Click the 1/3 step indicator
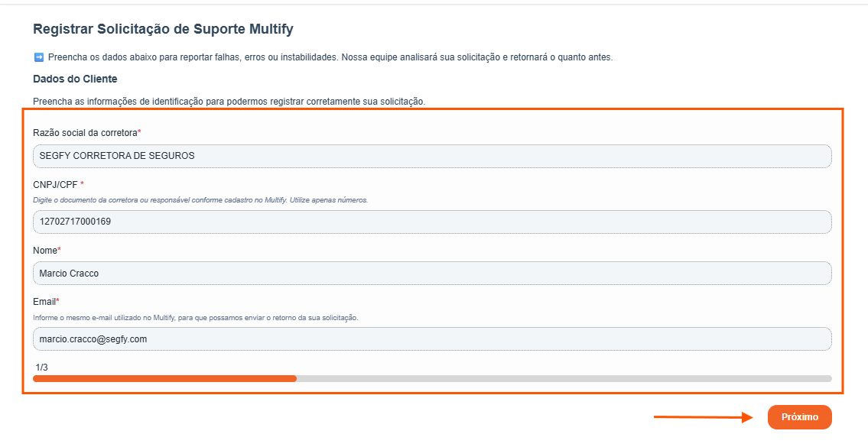The width and height of the screenshot is (868, 447). pos(42,368)
